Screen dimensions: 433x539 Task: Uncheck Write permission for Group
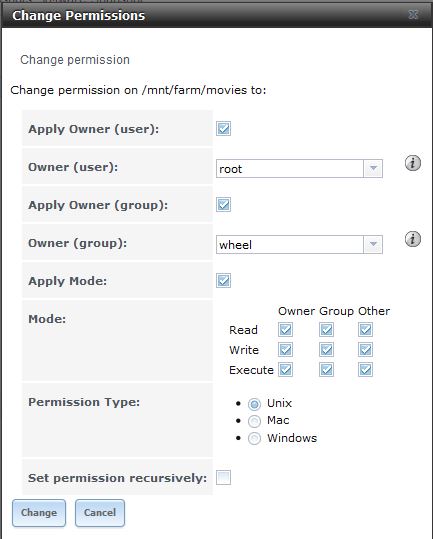click(326, 350)
